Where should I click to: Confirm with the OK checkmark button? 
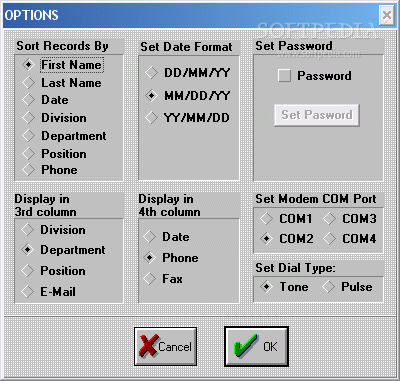click(x=256, y=346)
